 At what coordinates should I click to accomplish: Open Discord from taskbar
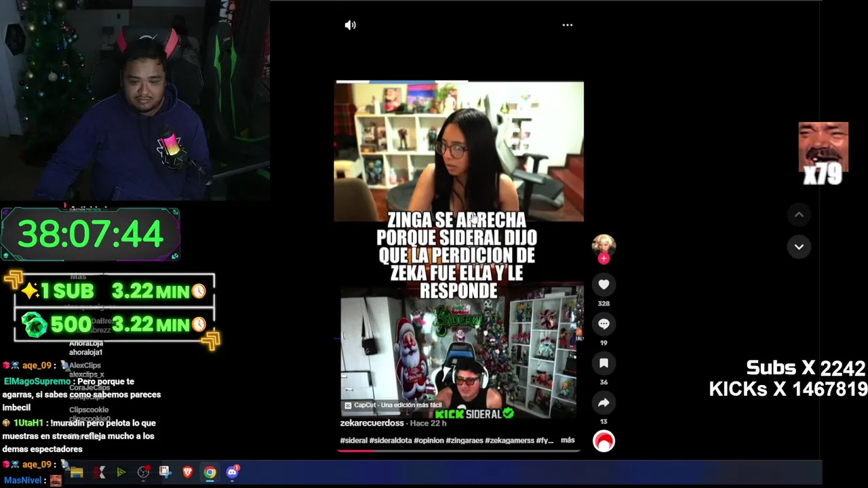tap(232, 472)
